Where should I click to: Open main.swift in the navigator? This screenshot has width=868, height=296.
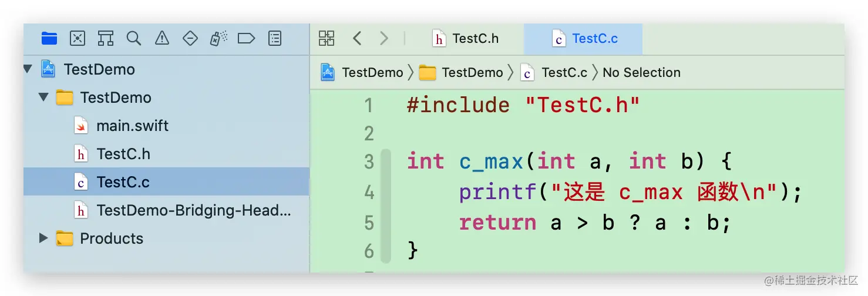tap(133, 126)
